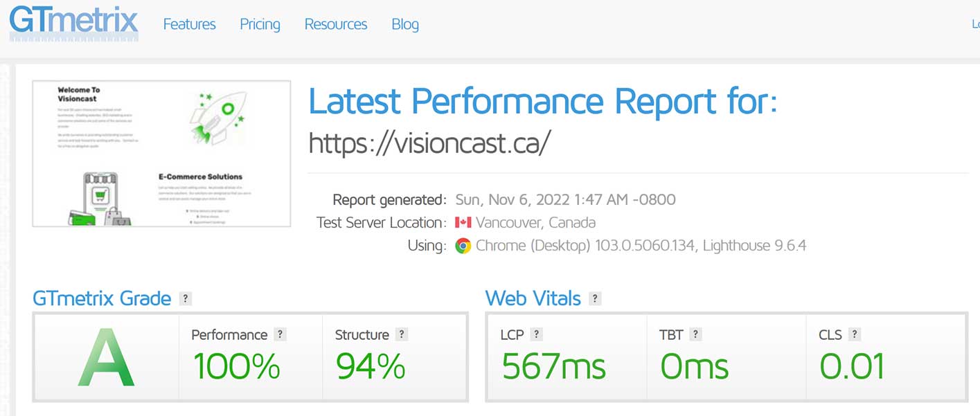Click the 94% Structure score
The image size is (980, 416).
371,366
